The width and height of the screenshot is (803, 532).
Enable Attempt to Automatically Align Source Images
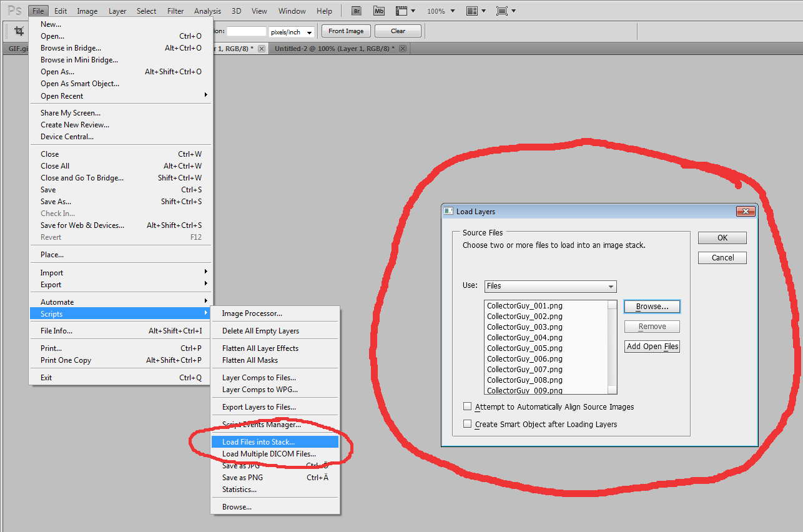coord(468,406)
